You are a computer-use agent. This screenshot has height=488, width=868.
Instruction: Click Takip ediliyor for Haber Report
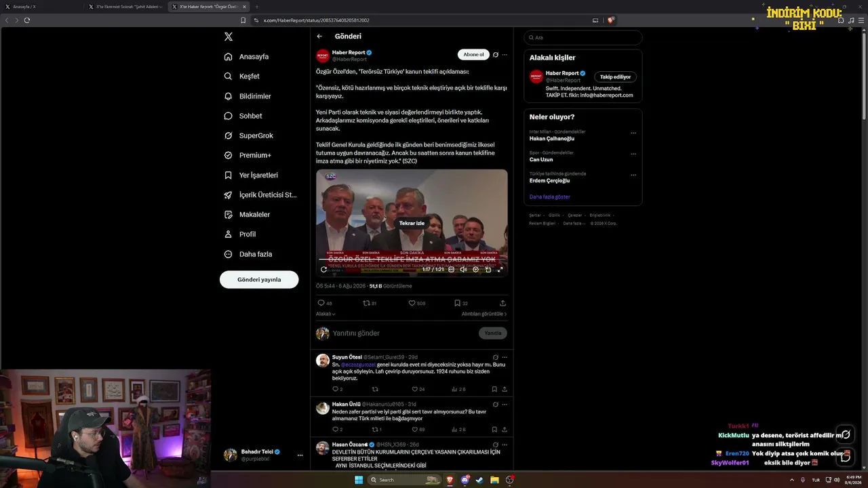(x=615, y=77)
